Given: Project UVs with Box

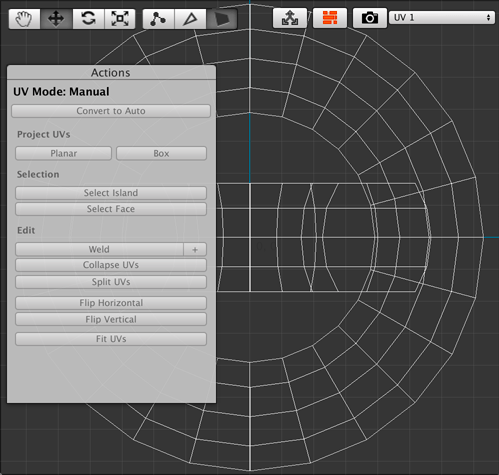Looking at the screenshot, I should 161,153.
